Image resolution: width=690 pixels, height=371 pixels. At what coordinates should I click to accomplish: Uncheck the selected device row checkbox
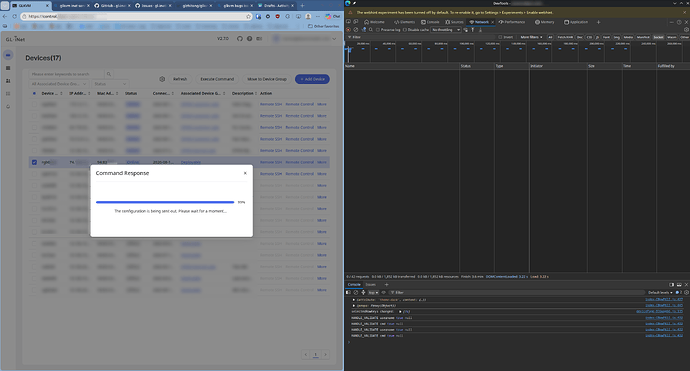point(34,162)
